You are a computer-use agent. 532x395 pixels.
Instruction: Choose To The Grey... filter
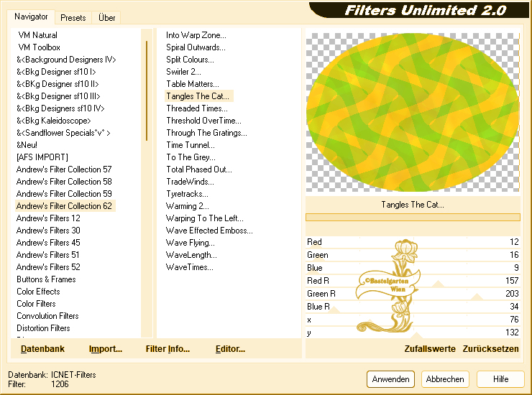click(191, 157)
